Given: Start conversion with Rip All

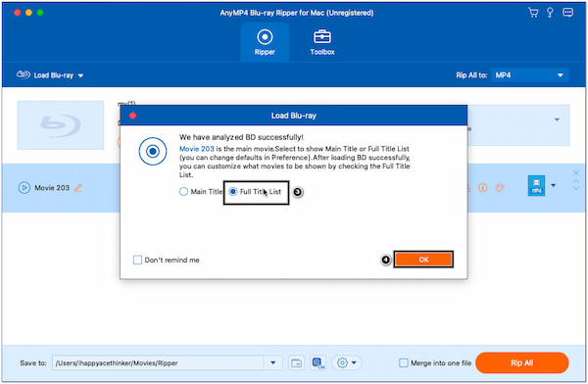Looking at the screenshot, I should [x=521, y=362].
